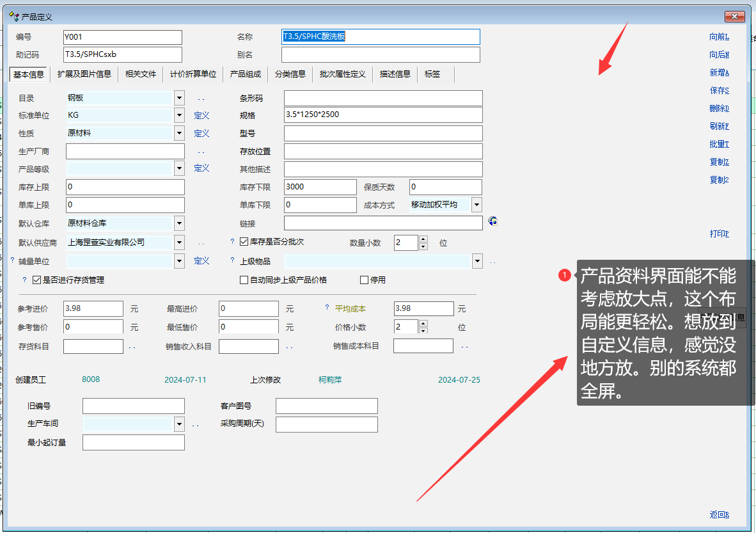Click the question mark next to 辅量单位
The image size is (756, 533).
12,260
